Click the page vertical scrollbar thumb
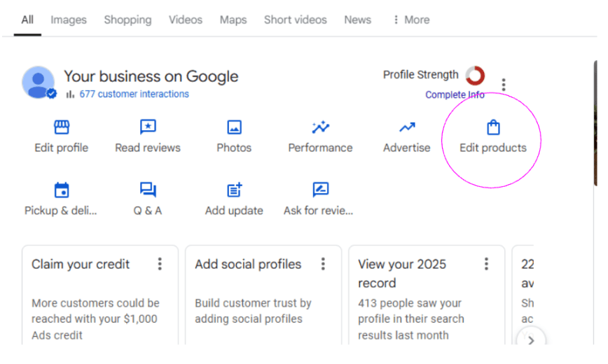The image size is (608, 364). point(595,123)
